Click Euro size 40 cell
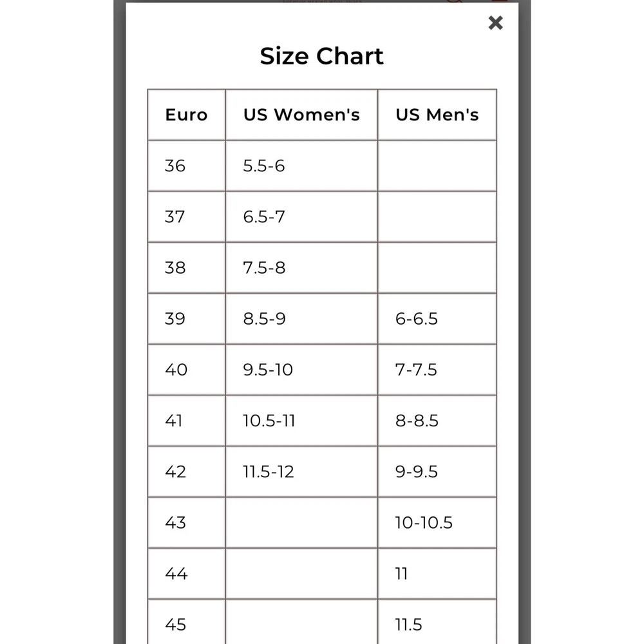This screenshot has height=644, width=644. 187,369
